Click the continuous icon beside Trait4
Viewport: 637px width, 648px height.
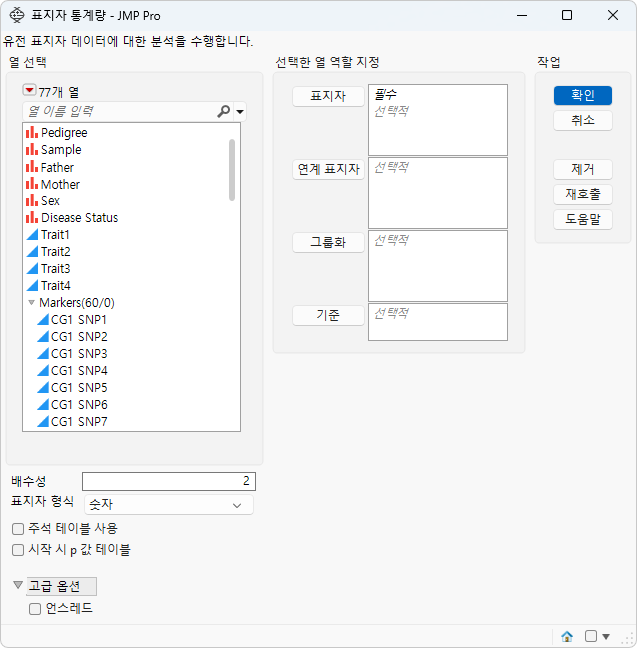[32, 286]
